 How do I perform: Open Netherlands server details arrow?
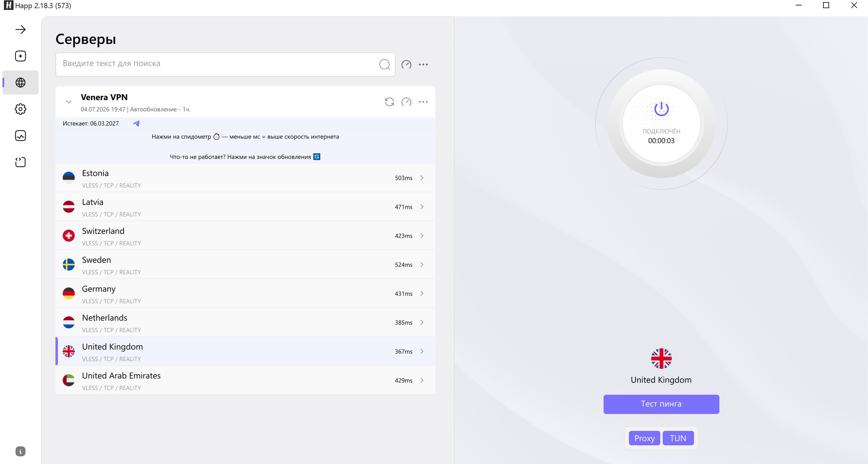[x=422, y=323]
